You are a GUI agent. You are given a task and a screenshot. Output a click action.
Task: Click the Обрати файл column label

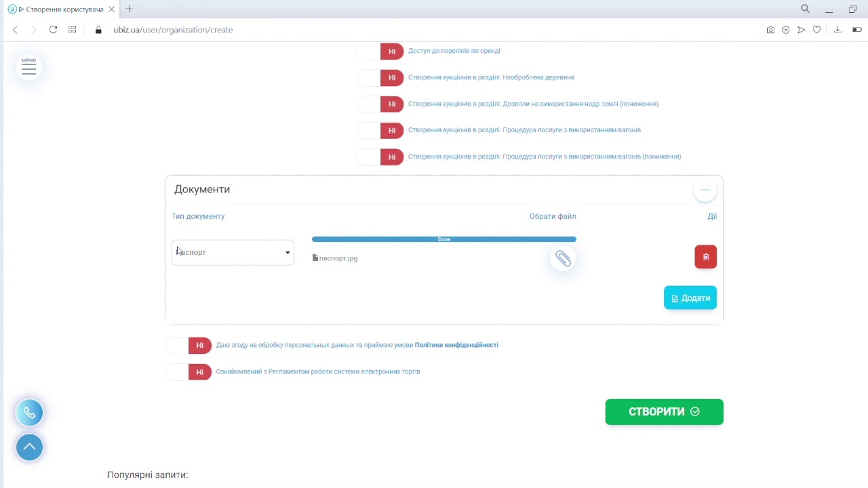pos(553,216)
